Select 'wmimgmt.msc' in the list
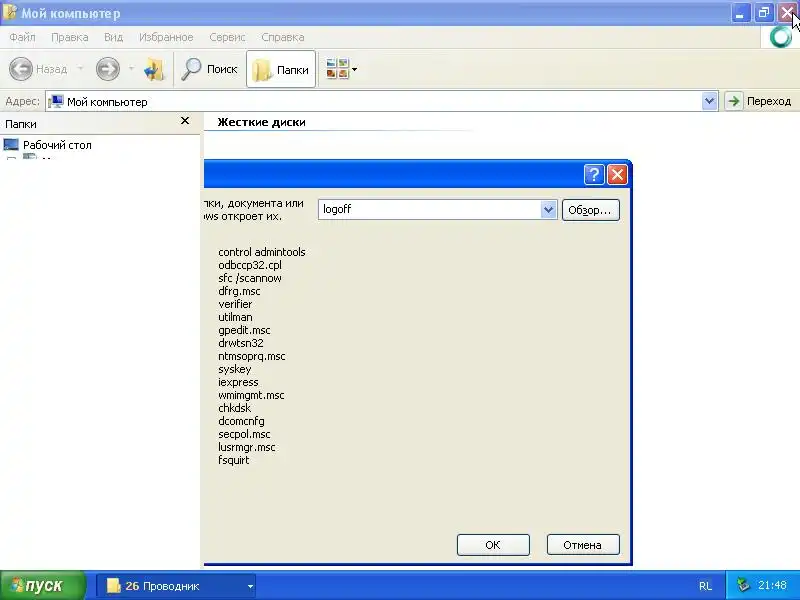Viewport: 800px width, 600px height. [251, 395]
